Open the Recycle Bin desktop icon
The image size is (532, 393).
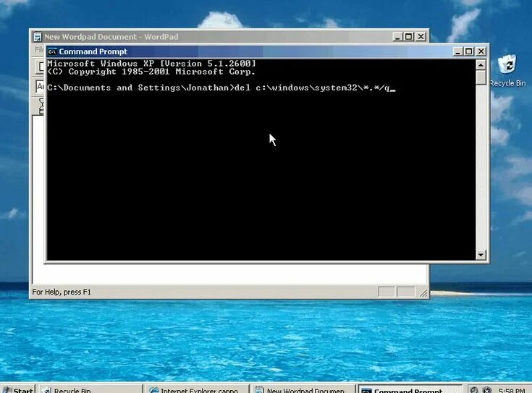point(507,71)
